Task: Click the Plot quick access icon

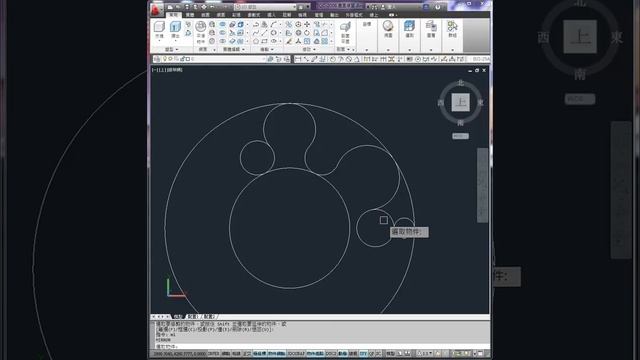Action: tap(204, 7)
